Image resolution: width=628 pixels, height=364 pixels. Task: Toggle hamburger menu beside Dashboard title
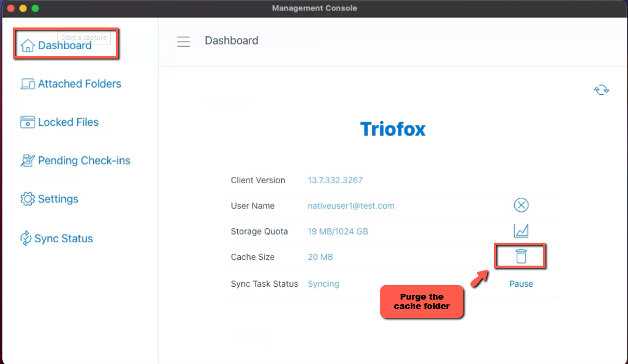183,42
